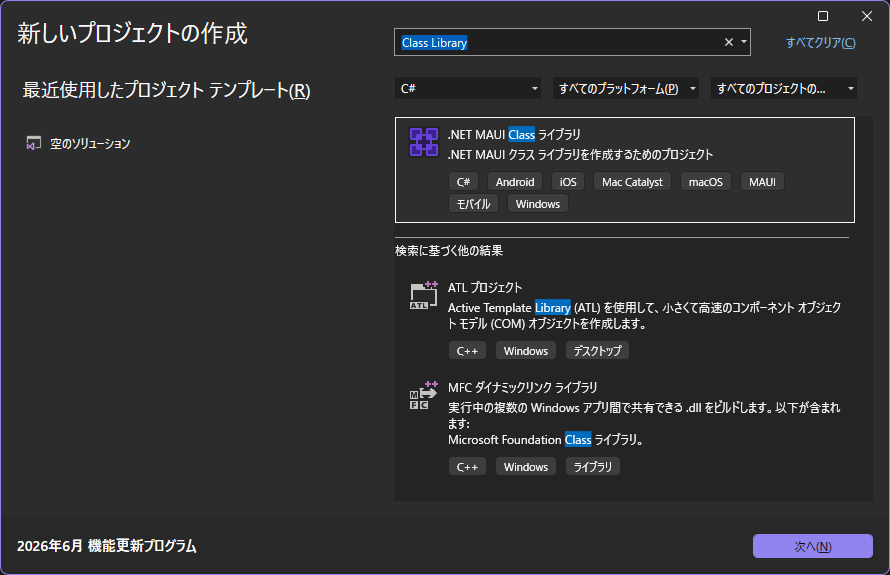Maximize the dialog window
This screenshot has width=890, height=575.
tap(822, 16)
